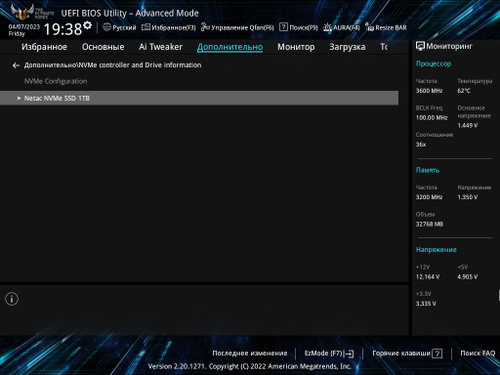Open Избранное (F3) favorites list
Screen dimensions: 500x375
pos(169,27)
